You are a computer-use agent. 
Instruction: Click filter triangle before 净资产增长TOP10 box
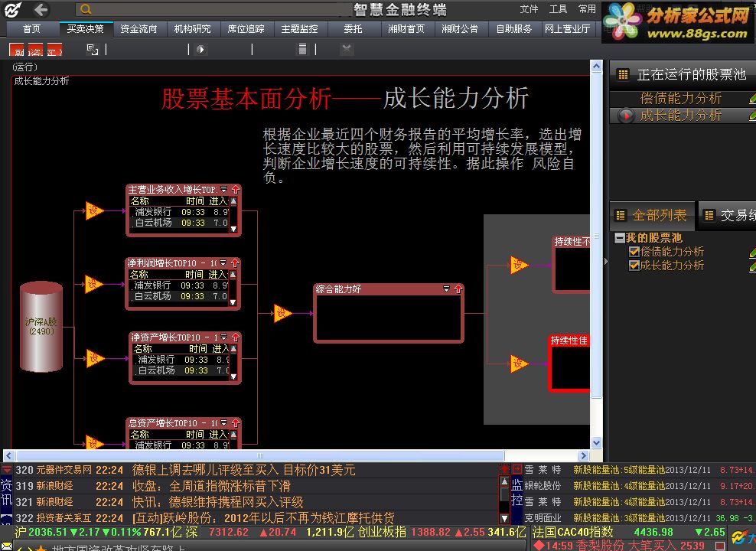(95, 358)
